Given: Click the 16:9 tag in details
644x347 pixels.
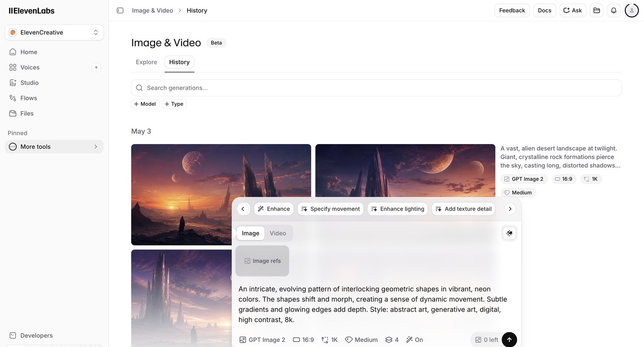Looking at the screenshot, I should point(564,179).
